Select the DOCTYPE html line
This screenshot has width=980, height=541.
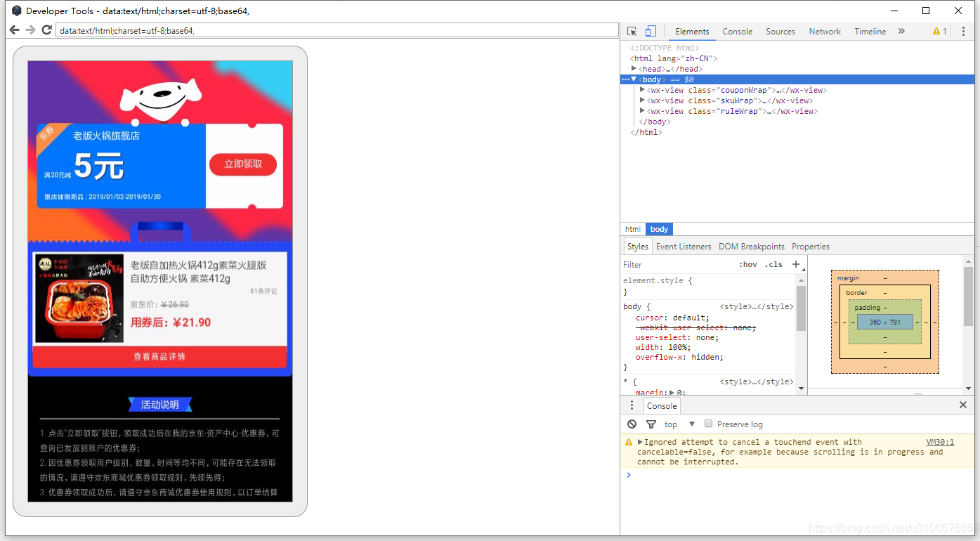665,48
